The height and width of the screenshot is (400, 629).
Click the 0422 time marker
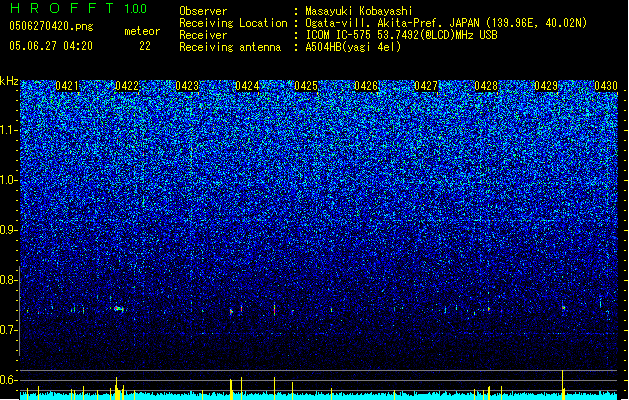coord(127,86)
